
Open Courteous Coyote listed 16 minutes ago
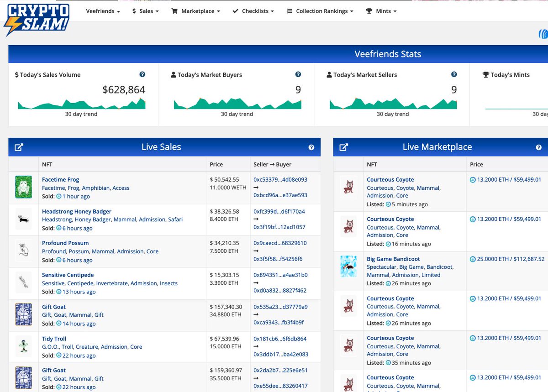[x=390, y=220]
